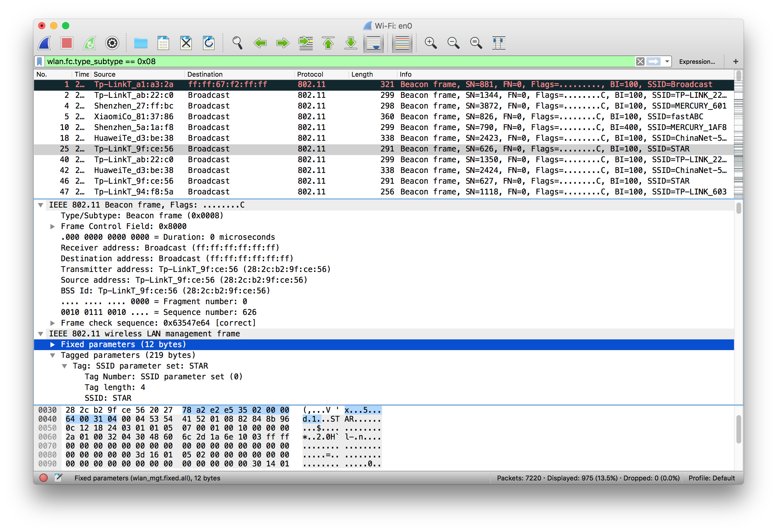Open the find packet search bar

tap(238, 43)
